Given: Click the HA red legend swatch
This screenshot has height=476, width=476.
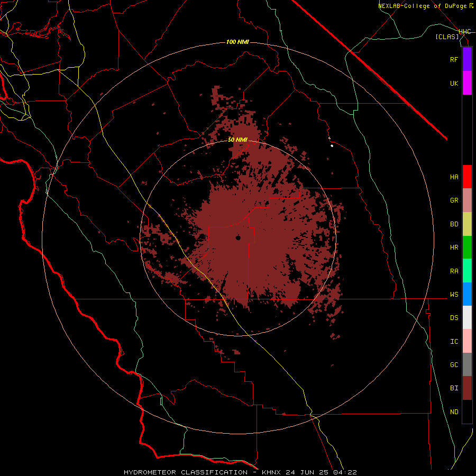Looking at the screenshot, I should point(467,177).
